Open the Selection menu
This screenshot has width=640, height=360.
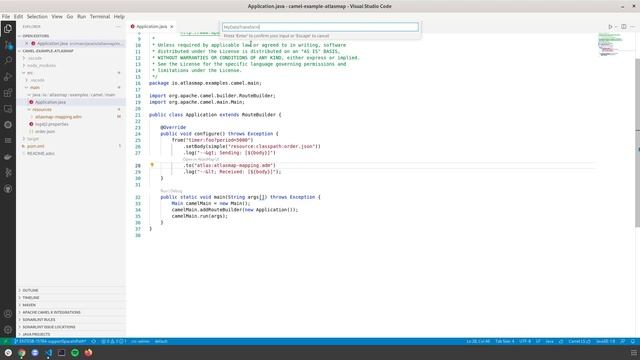point(37,17)
